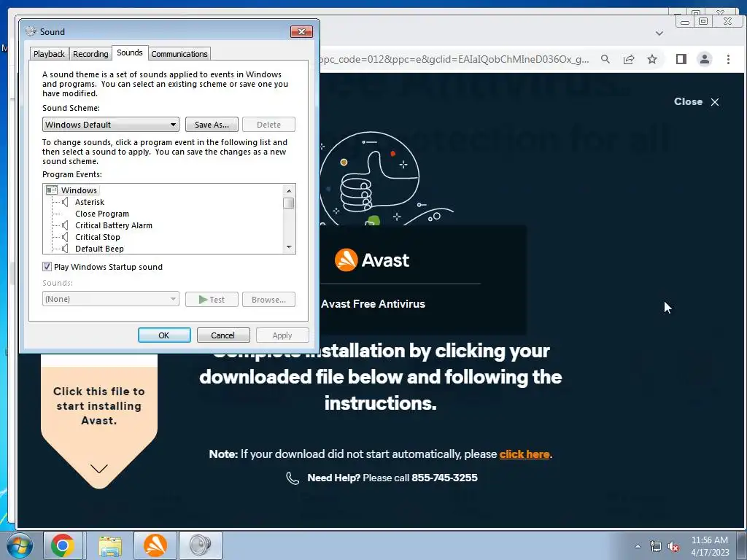Open Windows Explorer from the taskbar
747x560 pixels.
coord(110,545)
